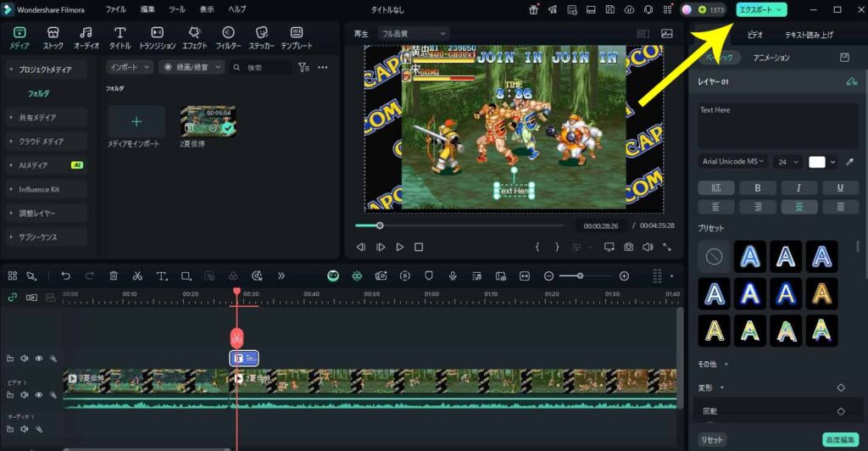The width and height of the screenshot is (868, 451).
Task: Click the text tool icon in timeline toolbar
Action: point(162,276)
